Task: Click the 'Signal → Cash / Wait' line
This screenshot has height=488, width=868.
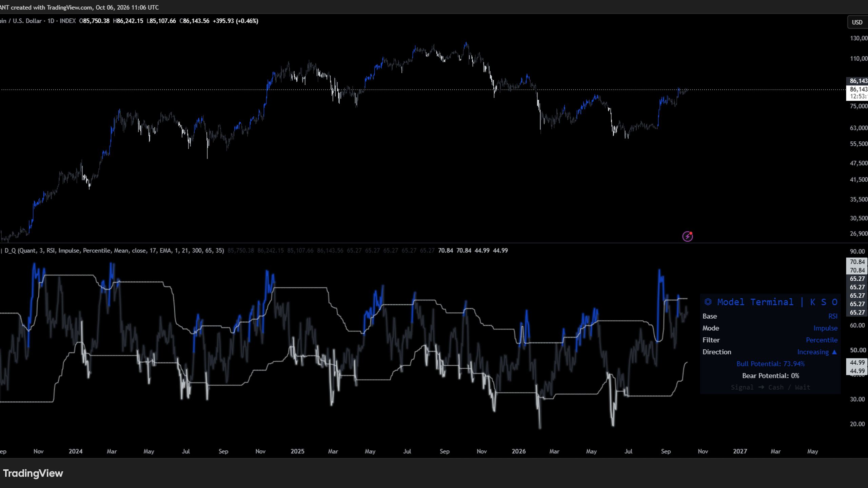Action: (x=770, y=387)
